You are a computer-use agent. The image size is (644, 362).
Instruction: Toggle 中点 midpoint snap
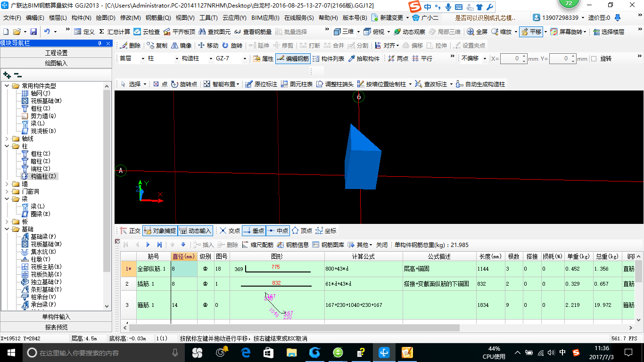tap(278, 230)
